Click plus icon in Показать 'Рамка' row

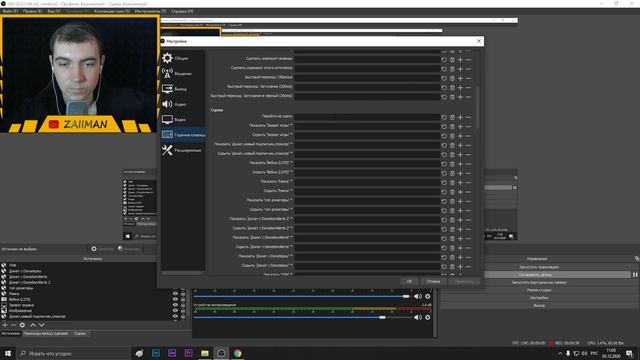tap(460, 182)
